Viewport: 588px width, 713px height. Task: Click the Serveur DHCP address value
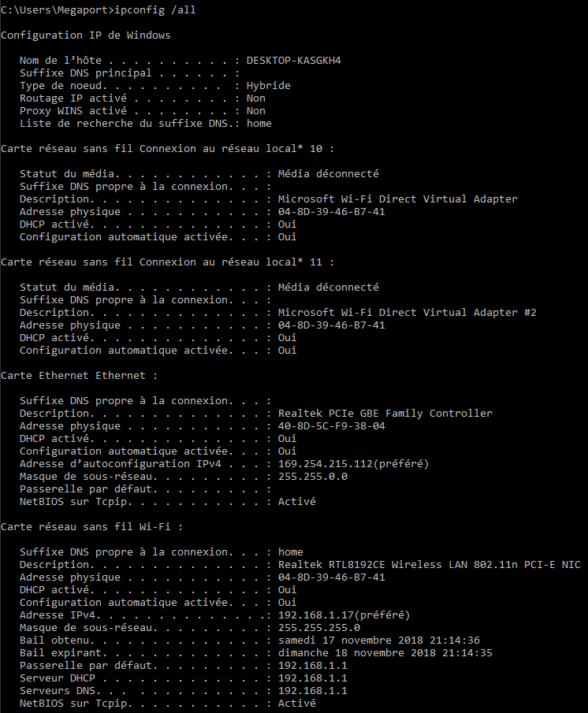tap(312, 678)
